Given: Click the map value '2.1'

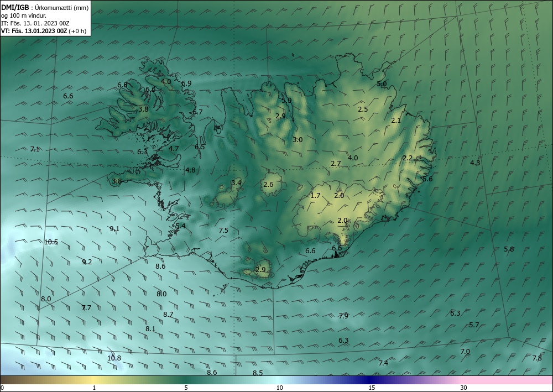Looking at the screenshot, I should (x=396, y=121).
